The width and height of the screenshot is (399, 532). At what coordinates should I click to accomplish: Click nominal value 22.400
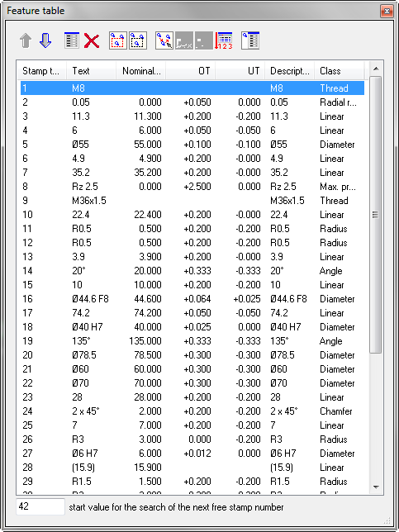[148, 215]
